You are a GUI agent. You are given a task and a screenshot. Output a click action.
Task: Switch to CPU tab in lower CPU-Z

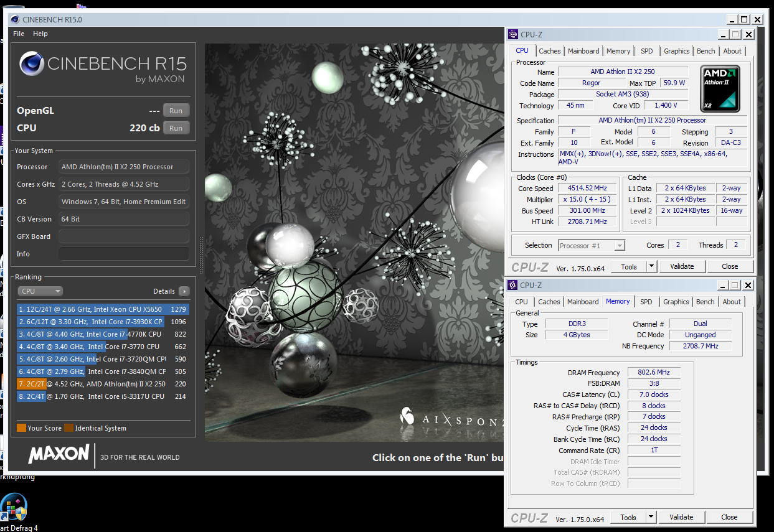pyautogui.click(x=521, y=302)
